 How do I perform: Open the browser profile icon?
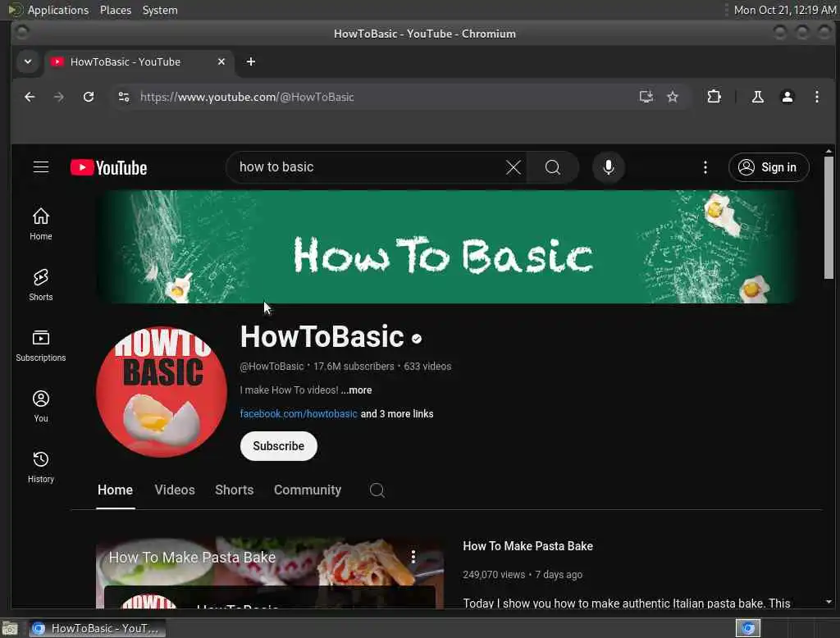pyautogui.click(x=787, y=97)
